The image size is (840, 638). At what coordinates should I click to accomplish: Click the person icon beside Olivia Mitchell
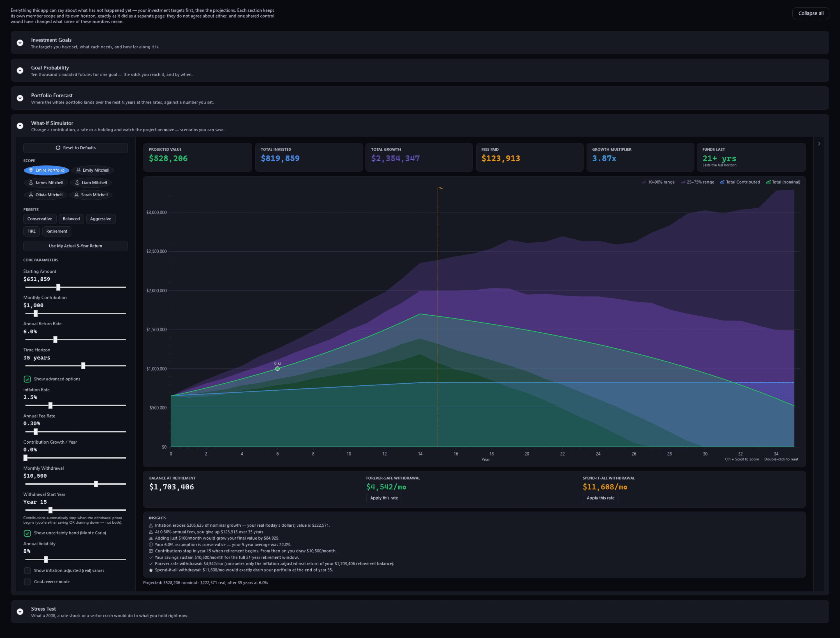click(31, 195)
